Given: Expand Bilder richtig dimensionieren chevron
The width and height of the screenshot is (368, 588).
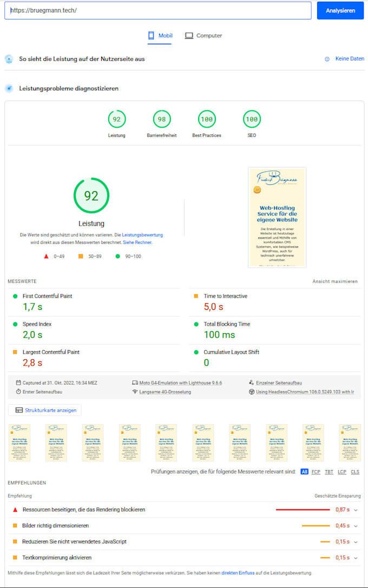Looking at the screenshot, I should tap(356, 526).
